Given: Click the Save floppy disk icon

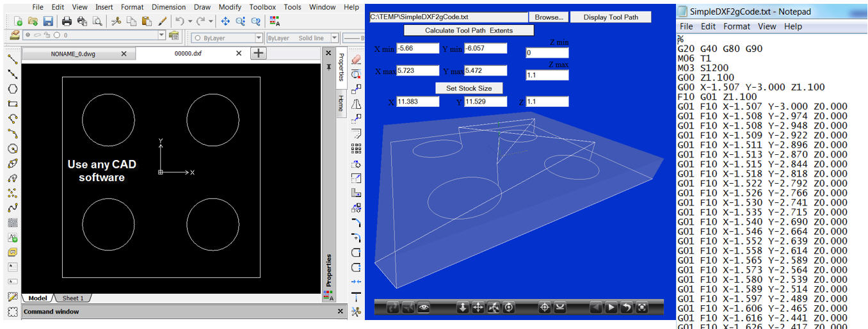Looking at the screenshot, I should click(48, 21).
